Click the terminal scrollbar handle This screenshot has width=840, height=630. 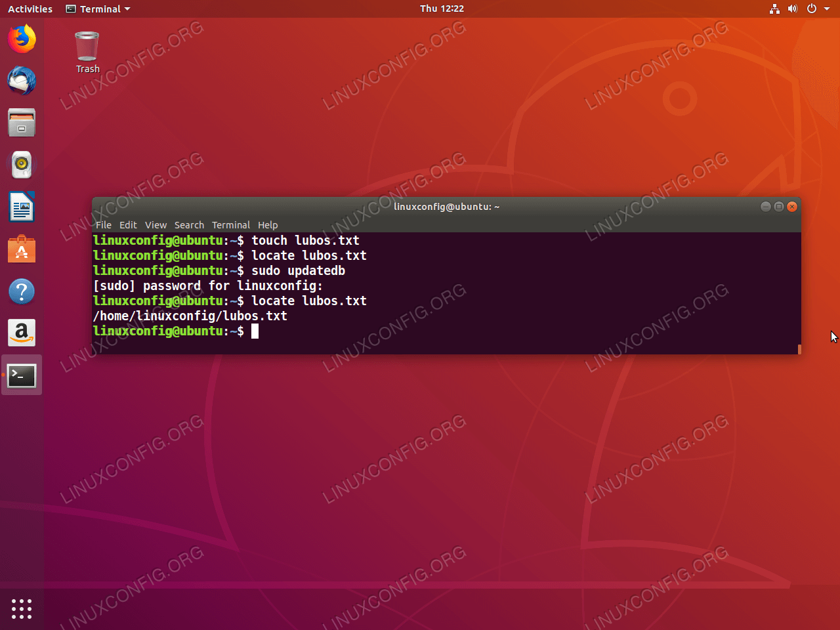(x=799, y=349)
